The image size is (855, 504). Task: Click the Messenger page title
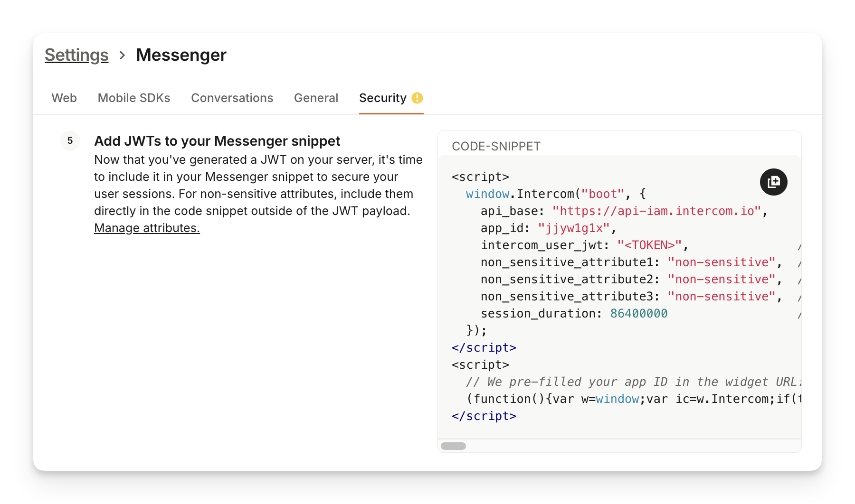[x=181, y=55]
